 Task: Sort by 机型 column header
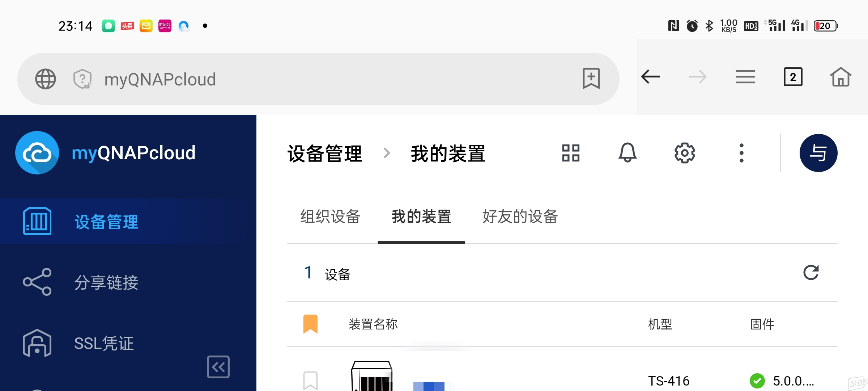(660, 324)
